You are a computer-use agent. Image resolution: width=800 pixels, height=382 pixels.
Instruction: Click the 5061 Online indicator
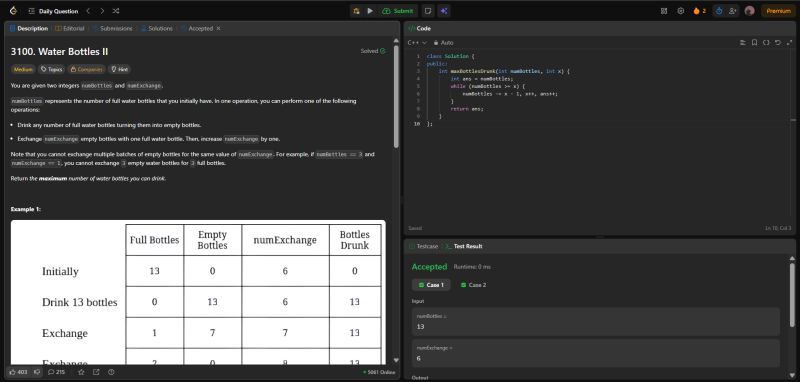tap(379, 372)
